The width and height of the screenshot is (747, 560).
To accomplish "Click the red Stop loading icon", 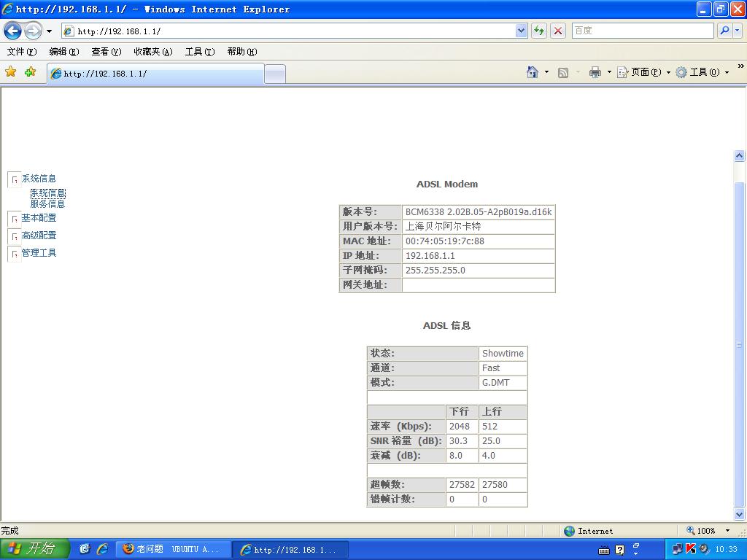I will click(558, 31).
